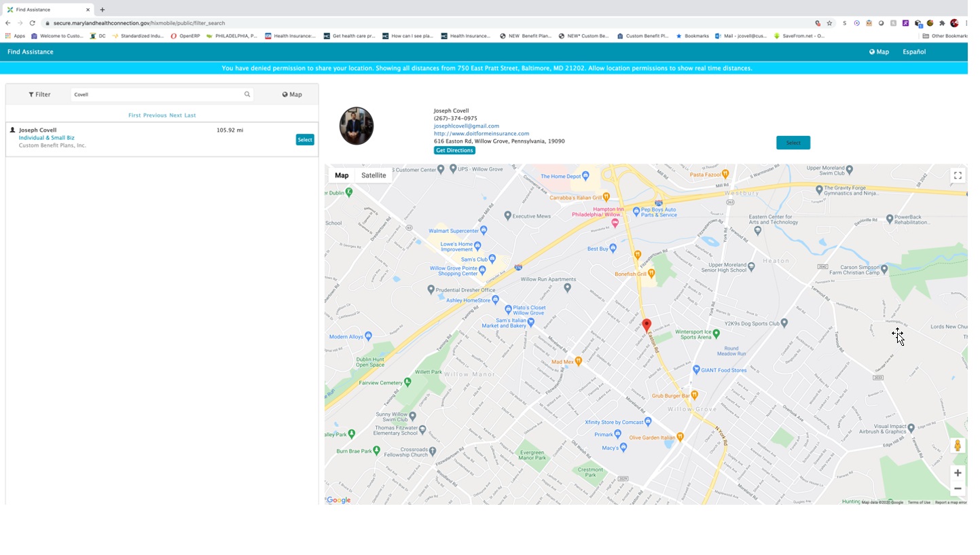Open the DC bookmark
Screen dimensions: 980x555
(98, 36)
